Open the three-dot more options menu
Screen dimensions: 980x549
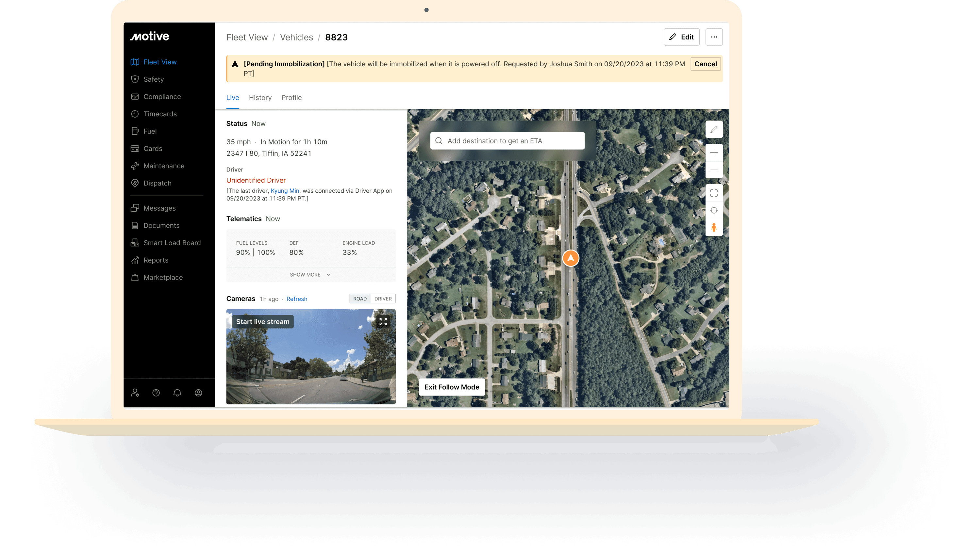(x=714, y=37)
